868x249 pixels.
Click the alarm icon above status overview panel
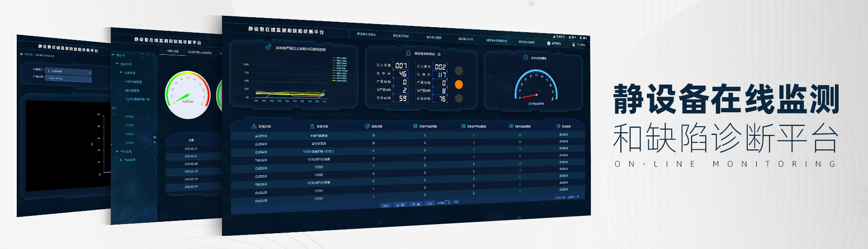tap(408, 53)
